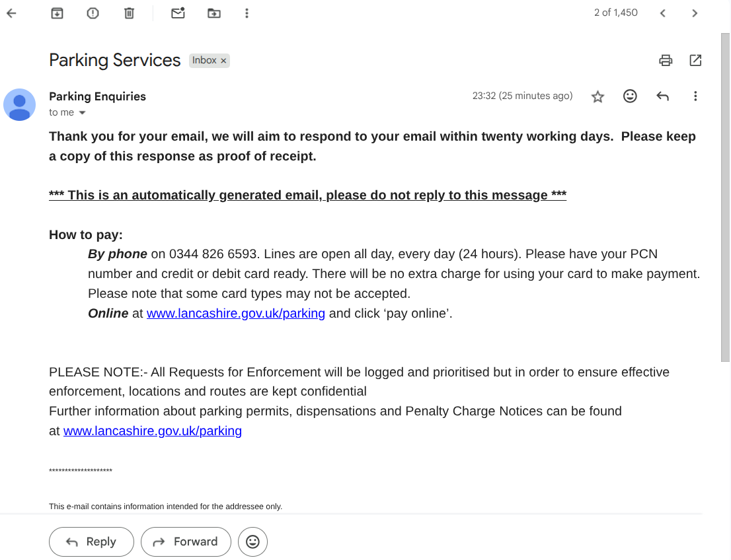This screenshot has height=560, width=731.
Task: Delete the email with trash icon
Action: 130,13
